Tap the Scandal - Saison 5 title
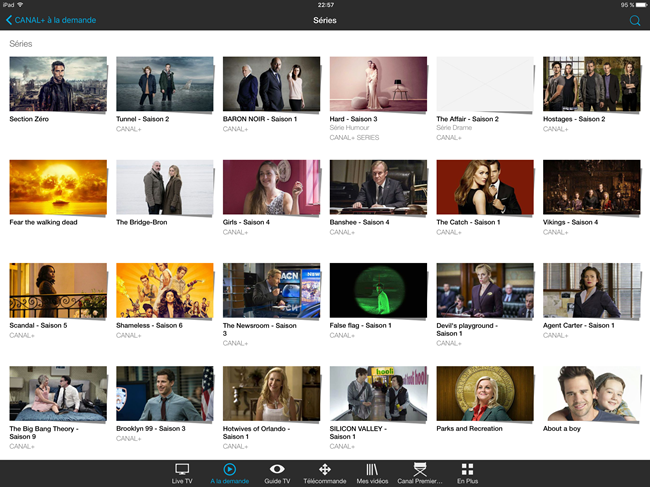Viewport: 650px width, 487px height. [x=38, y=325]
